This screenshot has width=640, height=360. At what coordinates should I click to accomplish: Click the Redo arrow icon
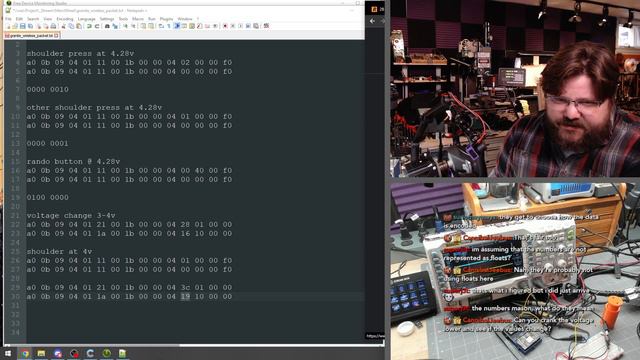click(97, 26)
